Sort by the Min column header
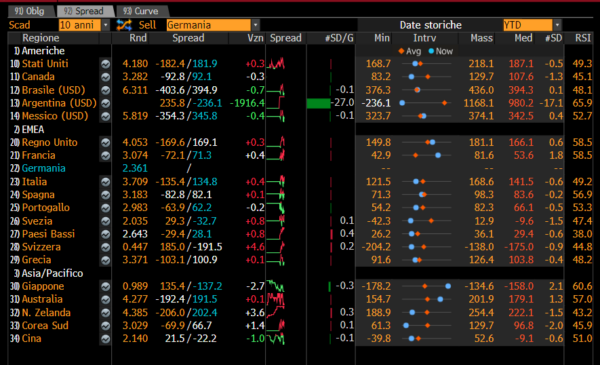 pyautogui.click(x=382, y=38)
